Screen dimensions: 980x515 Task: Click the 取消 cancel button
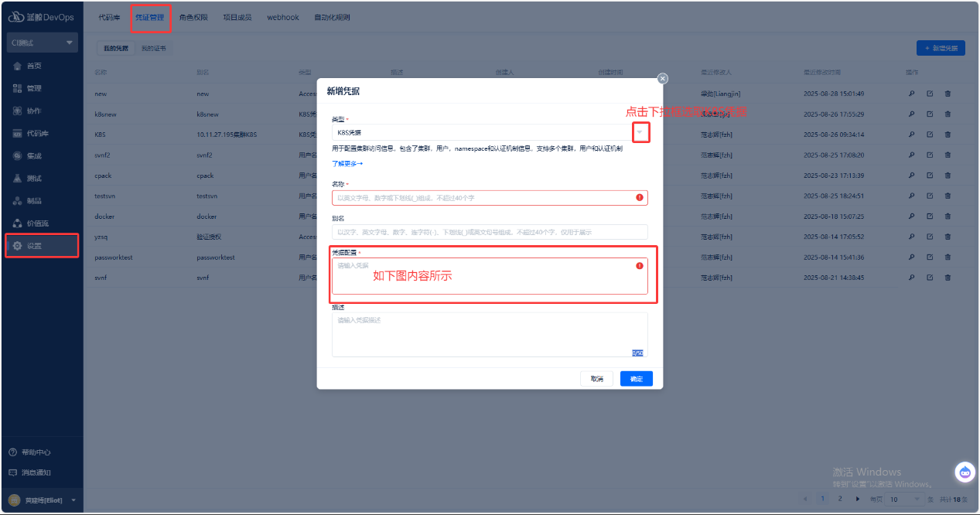tap(596, 379)
